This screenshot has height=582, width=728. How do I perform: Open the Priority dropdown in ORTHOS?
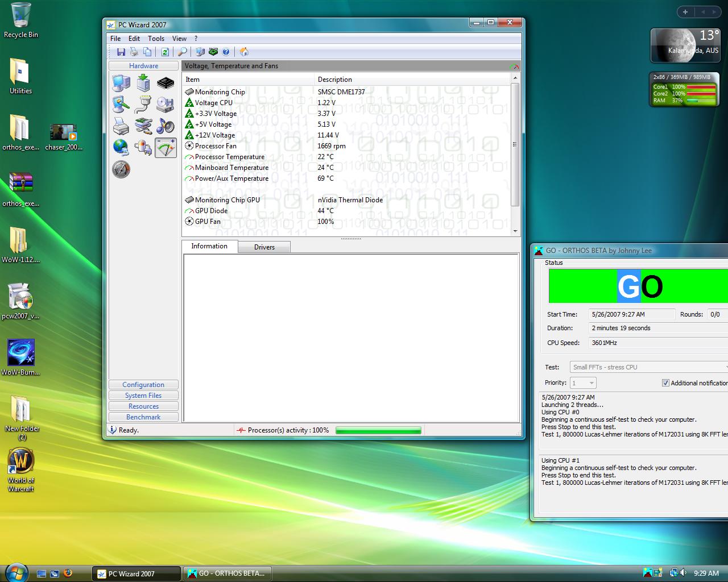pyautogui.click(x=583, y=383)
